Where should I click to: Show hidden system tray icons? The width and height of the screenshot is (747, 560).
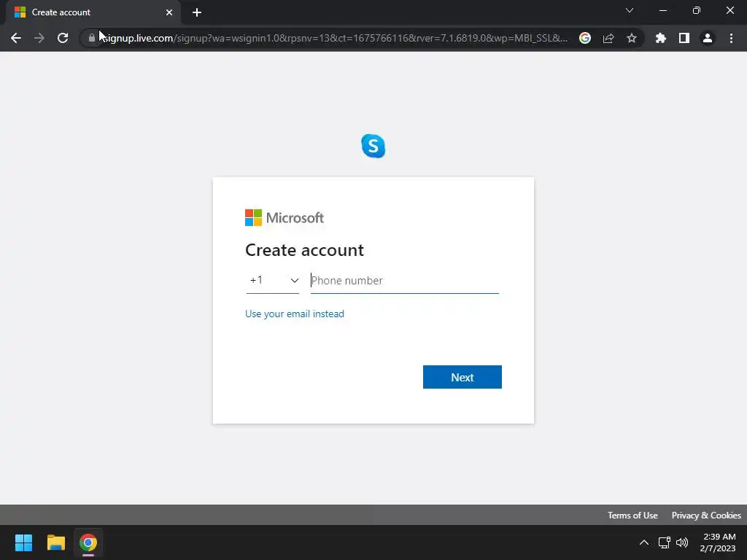tap(643, 542)
